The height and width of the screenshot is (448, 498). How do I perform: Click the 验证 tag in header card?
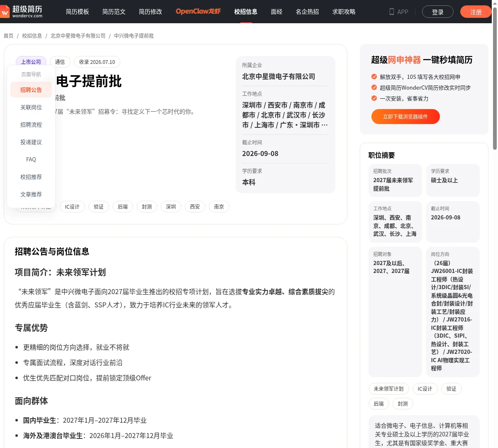tap(99, 207)
